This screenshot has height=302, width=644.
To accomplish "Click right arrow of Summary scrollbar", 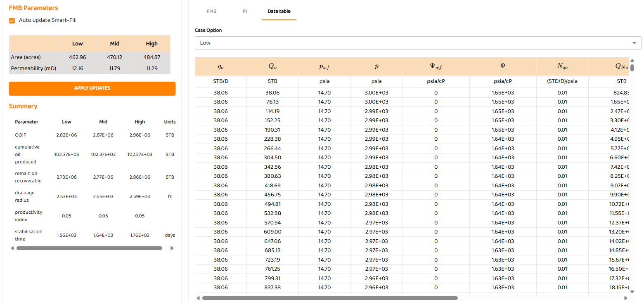I will (172, 248).
